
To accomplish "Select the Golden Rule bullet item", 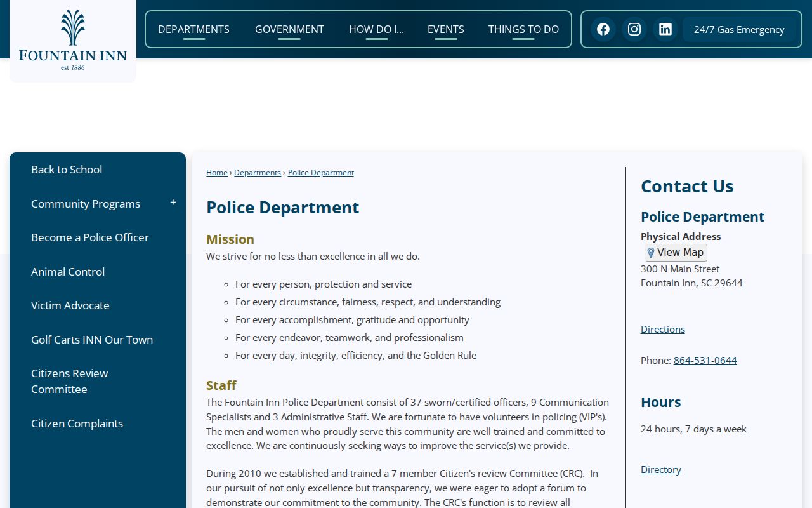I will [x=356, y=356].
